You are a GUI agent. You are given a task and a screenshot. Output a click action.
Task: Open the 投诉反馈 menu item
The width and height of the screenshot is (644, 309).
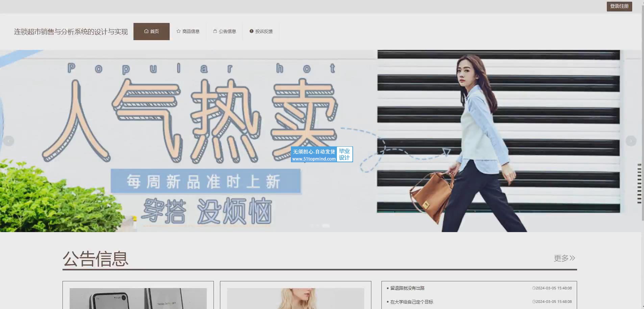pyautogui.click(x=261, y=31)
